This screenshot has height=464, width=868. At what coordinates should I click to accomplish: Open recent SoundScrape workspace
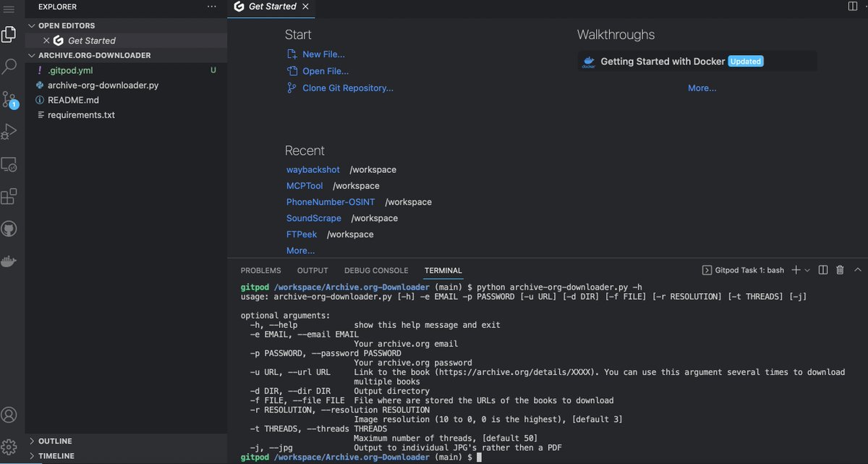pos(314,218)
